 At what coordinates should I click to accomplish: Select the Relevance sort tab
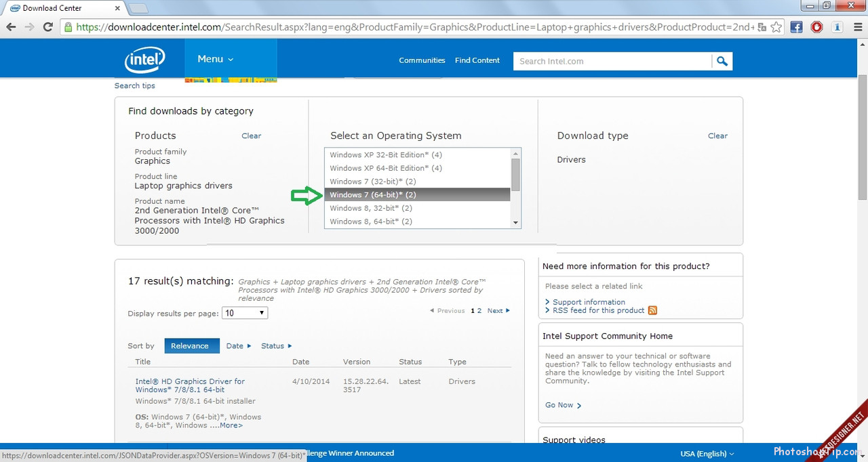[x=192, y=345]
